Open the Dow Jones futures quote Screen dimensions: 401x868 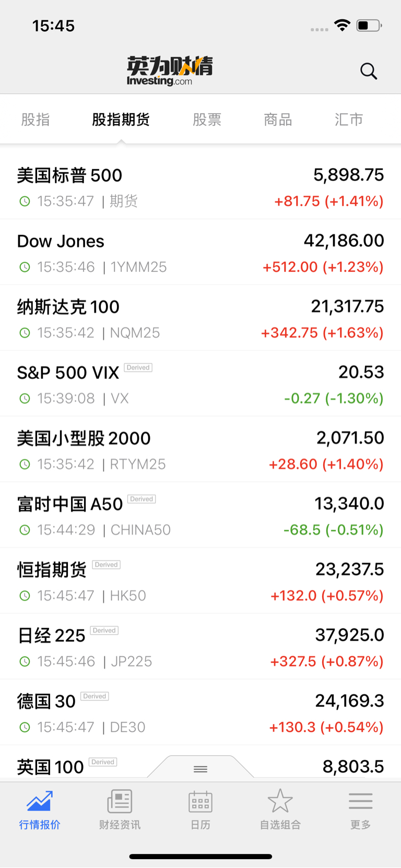(x=200, y=252)
